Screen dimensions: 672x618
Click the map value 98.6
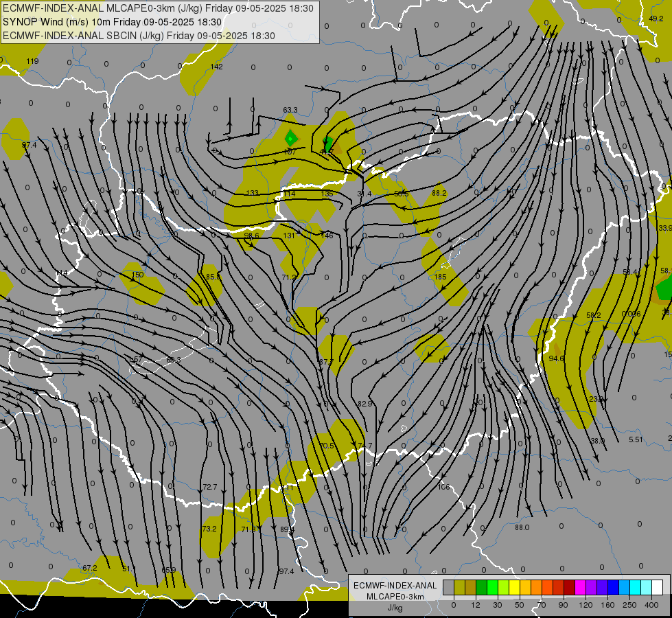pos(252,236)
